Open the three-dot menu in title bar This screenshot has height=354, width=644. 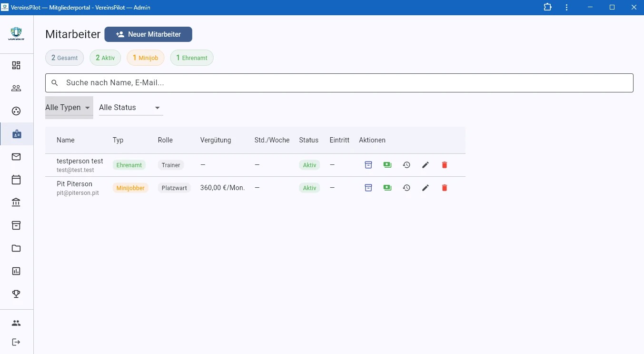pos(567,8)
